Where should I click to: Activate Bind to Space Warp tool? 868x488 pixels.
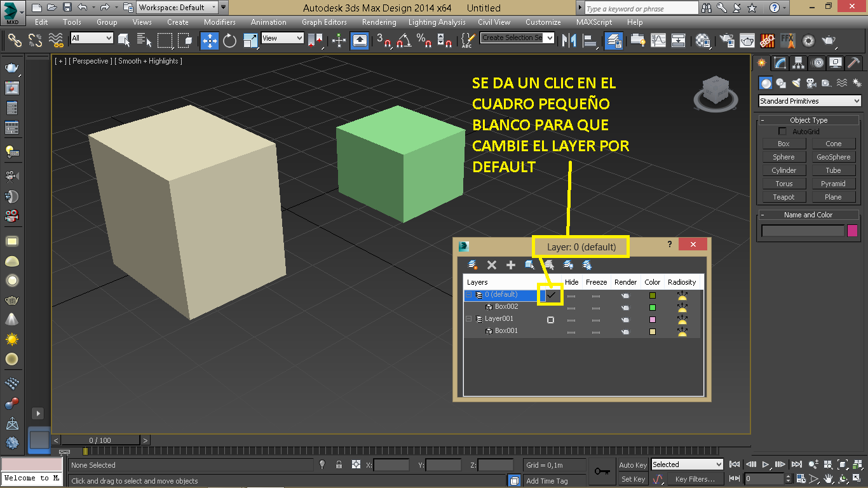[x=57, y=41]
